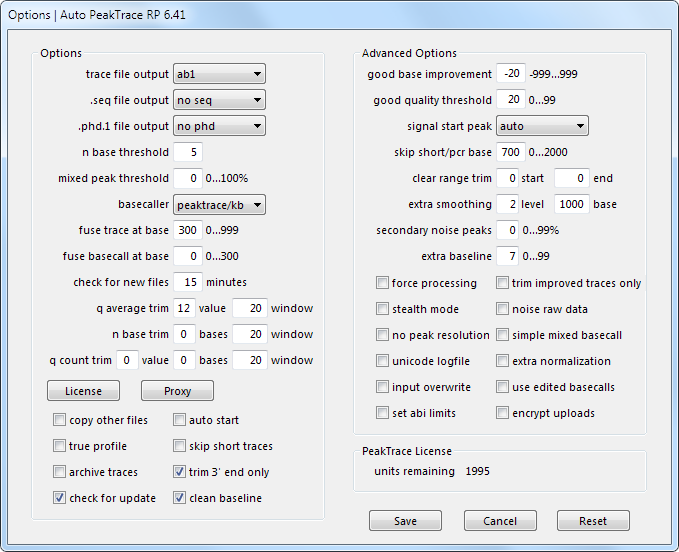Click the q count trim value field
The width and height of the screenshot is (679, 552).
(127, 360)
